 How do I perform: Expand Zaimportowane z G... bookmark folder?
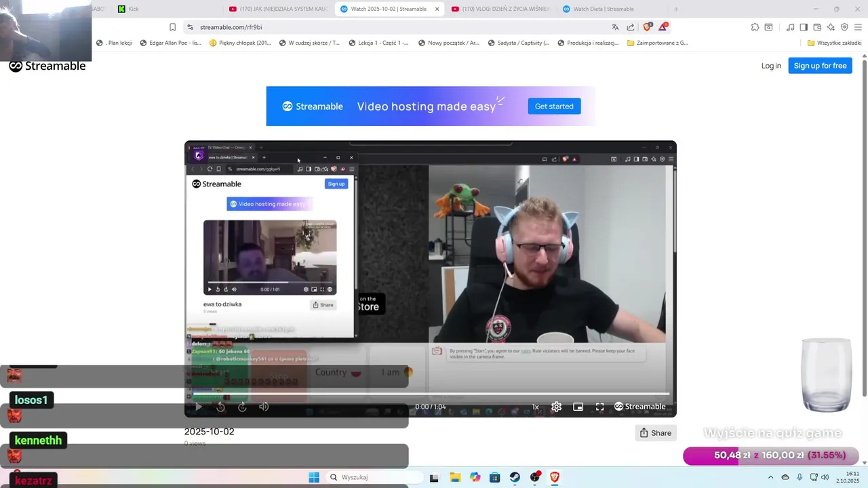pyautogui.click(x=658, y=43)
